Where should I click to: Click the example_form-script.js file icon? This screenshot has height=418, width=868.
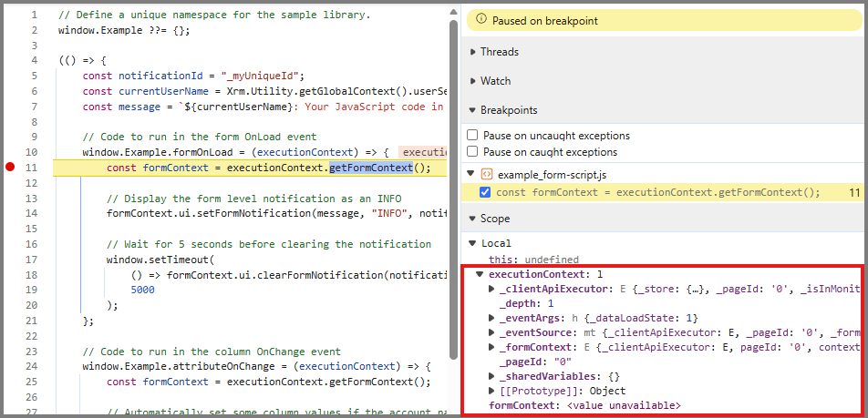(487, 174)
